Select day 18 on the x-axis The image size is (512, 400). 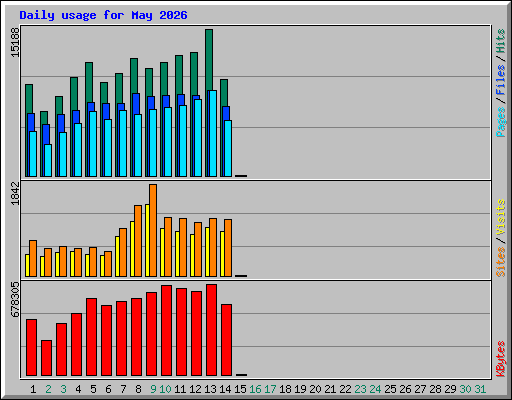point(285,389)
